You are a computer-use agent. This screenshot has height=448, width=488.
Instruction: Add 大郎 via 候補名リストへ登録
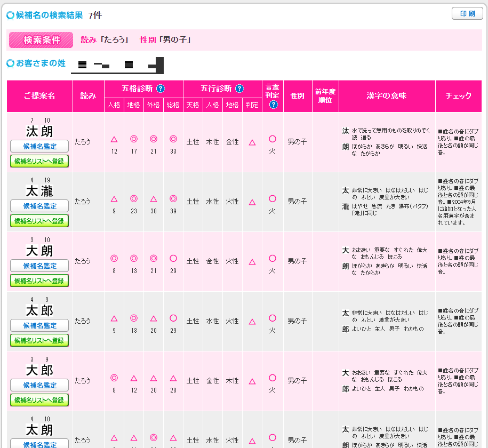39,401
